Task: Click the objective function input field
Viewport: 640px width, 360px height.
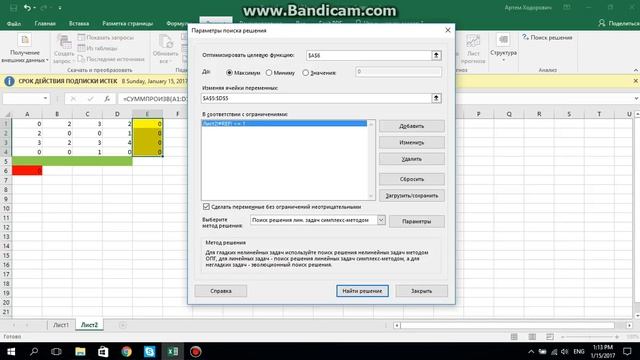Action: click(369, 55)
